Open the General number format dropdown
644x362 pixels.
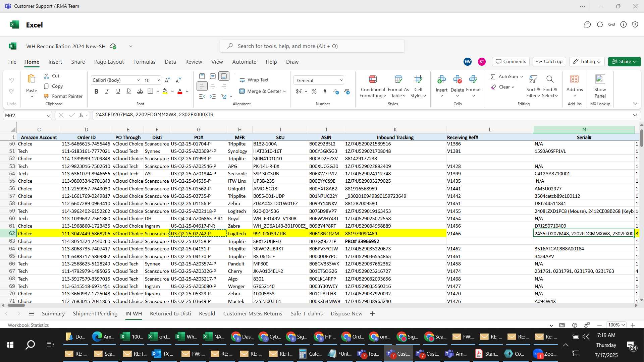pyautogui.click(x=341, y=80)
